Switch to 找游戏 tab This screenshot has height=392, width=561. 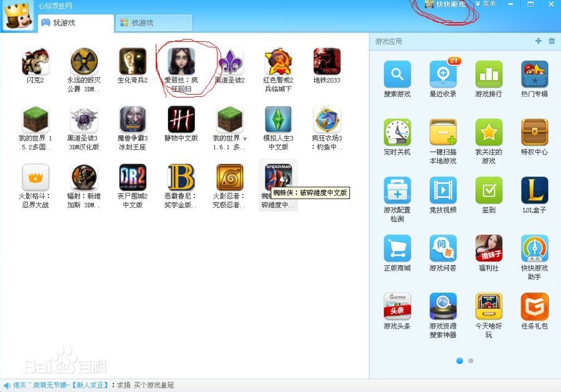click(x=153, y=23)
